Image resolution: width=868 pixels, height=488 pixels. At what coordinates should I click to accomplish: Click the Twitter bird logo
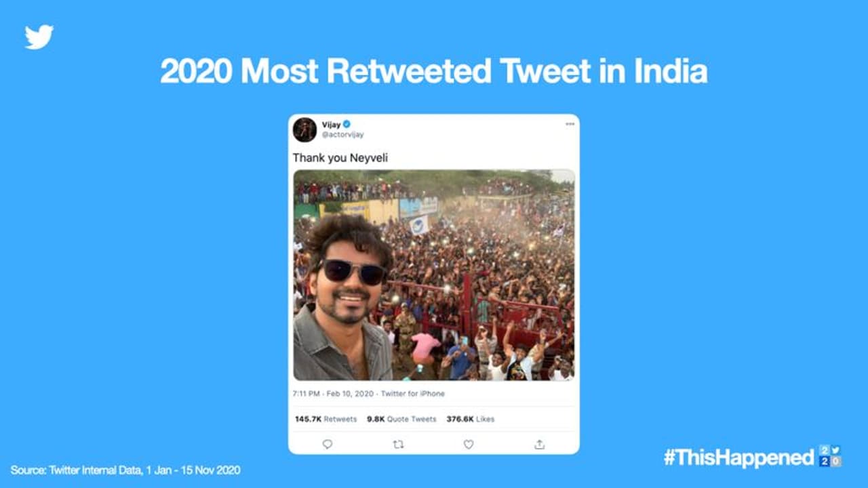coord(39,37)
